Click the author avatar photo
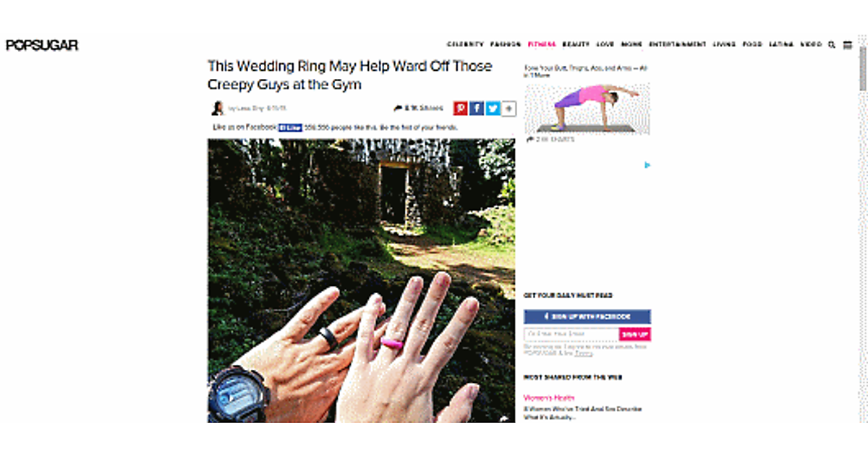This screenshot has width=868, height=456. pyautogui.click(x=217, y=109)
